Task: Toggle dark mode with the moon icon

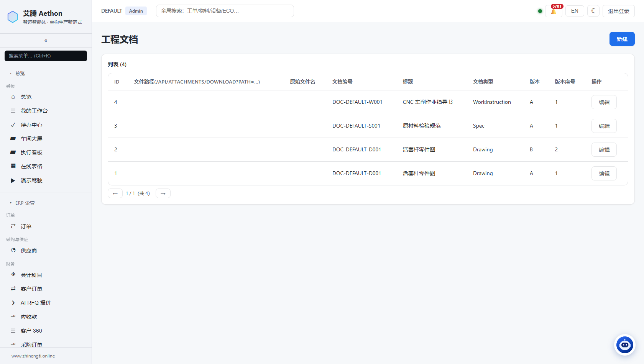Action: click(x=593, y=11)
